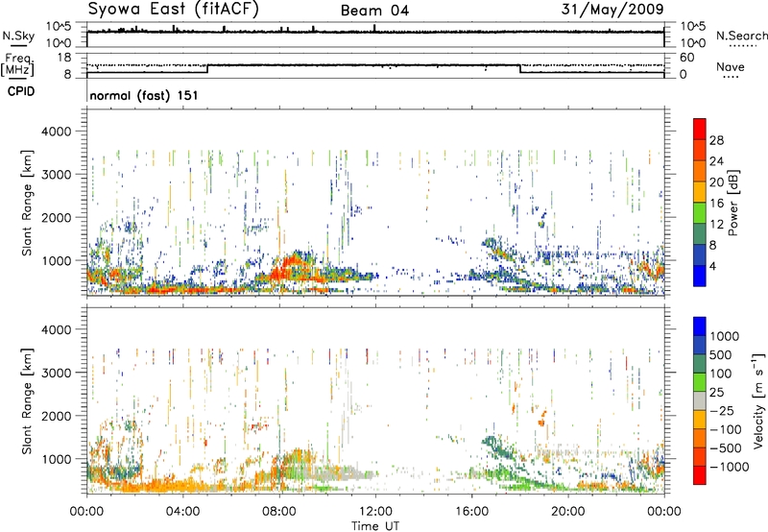This screenshot has width=768, height=532.
Task: Click the N.Search legend label
Action: 741,36
